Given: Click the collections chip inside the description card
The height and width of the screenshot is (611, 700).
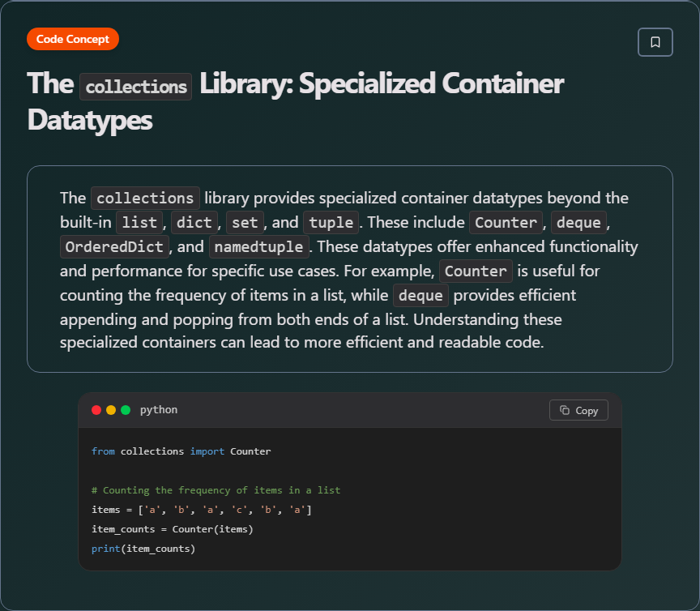Looking at the screenshot, I should pyautogui.click(x=145, y=198).
